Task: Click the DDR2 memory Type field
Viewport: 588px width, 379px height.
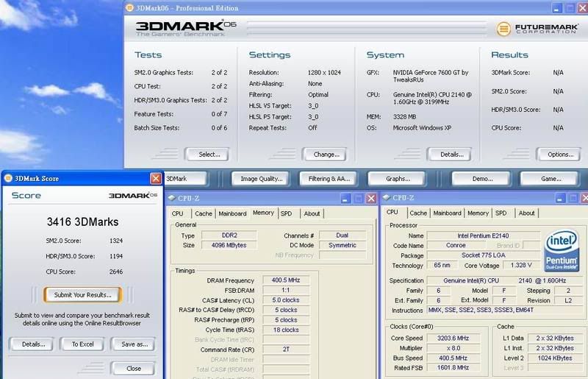Action: 229,235
